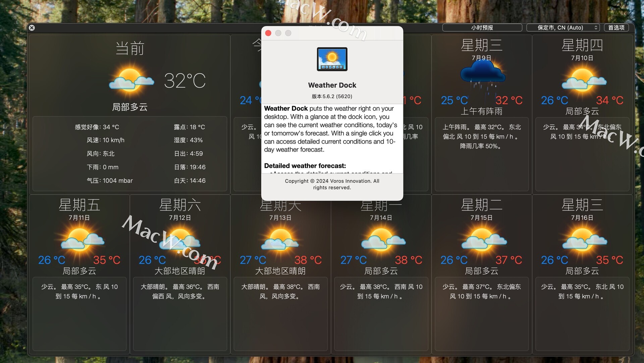Click the Weather Dock app icon in About dialog
This screenshot has height=363, width=644.
pyautogui.click(x=332, y=59)
